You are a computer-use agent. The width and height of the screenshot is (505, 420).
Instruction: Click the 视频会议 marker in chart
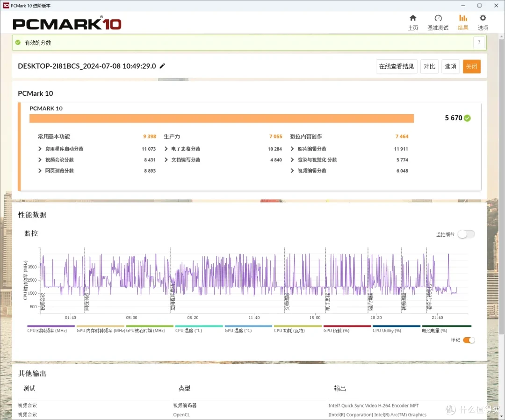pyautogui.click(x=43, y=302)
